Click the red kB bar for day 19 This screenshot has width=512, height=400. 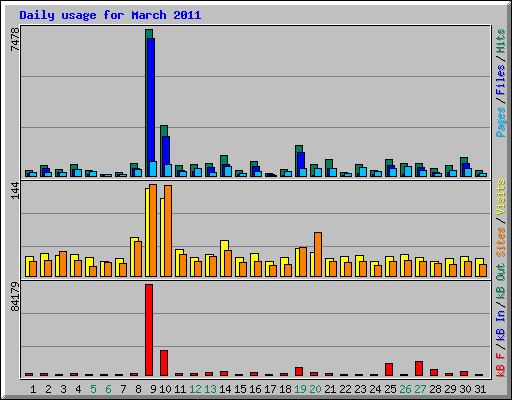(x=299, y=372)
